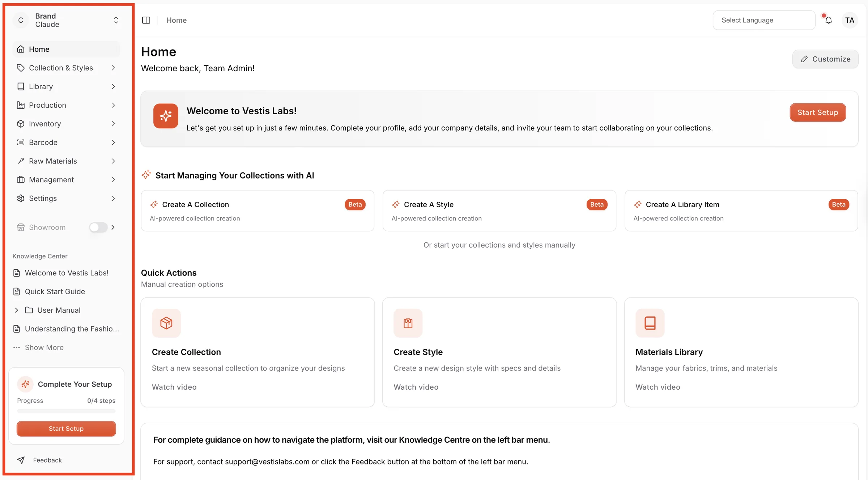
Task: Expand the Raw Materials chevron
Action: [x=113, y=161]
